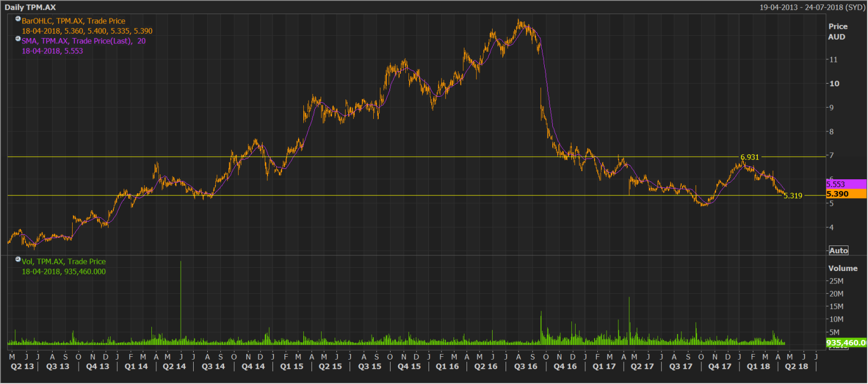Image resolution: width=868 pixels, height=384 pixels.
Task: Click the Q1 15 quarter label
Action: pyautogui.click(x=292, y=367)
